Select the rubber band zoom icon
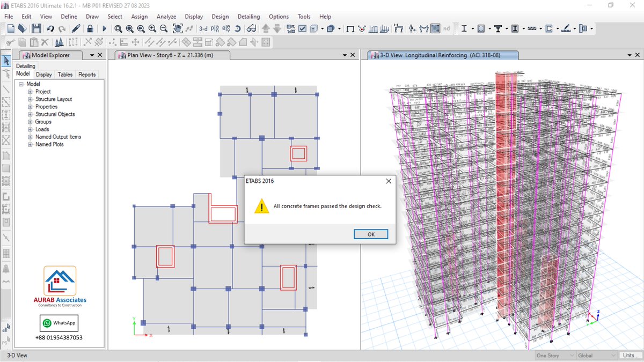 [x=118, y=28]
